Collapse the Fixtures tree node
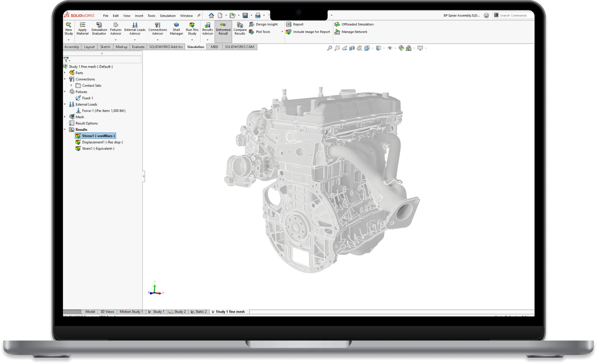 click(x=65, y=92)
